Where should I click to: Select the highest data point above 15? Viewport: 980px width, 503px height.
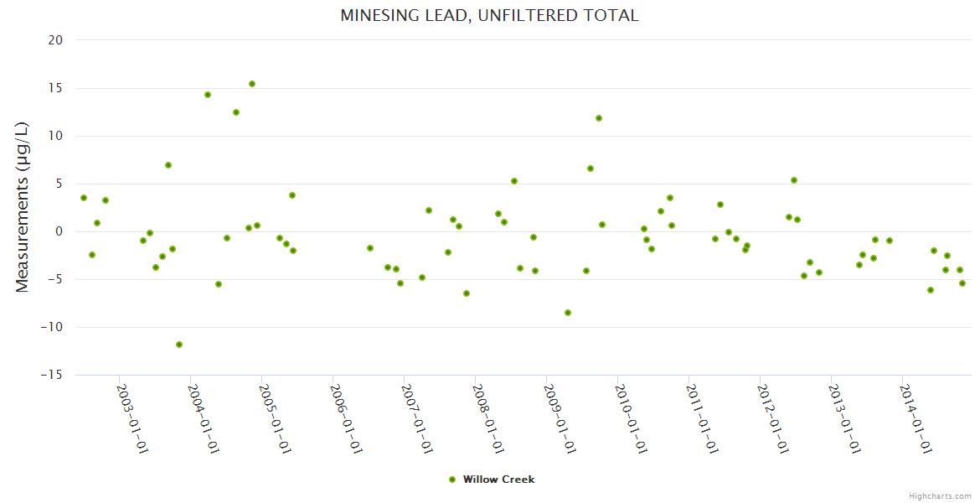(x=252, y=84)
